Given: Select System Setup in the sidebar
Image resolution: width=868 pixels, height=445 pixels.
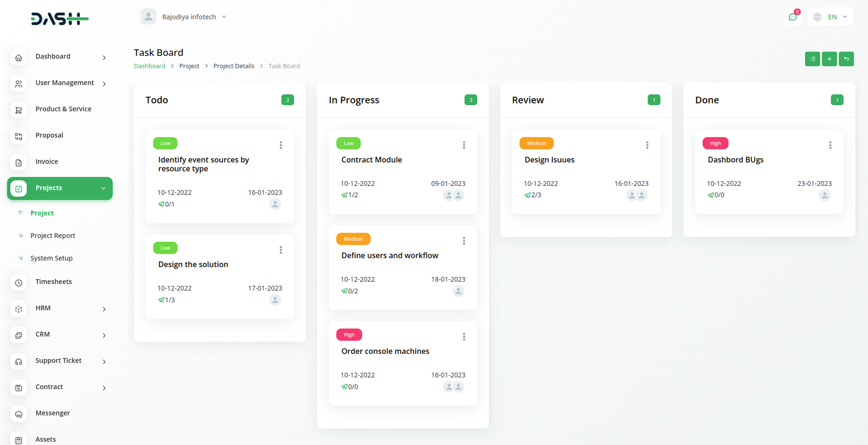Looking at the screenshot, I should coord(52,259).
